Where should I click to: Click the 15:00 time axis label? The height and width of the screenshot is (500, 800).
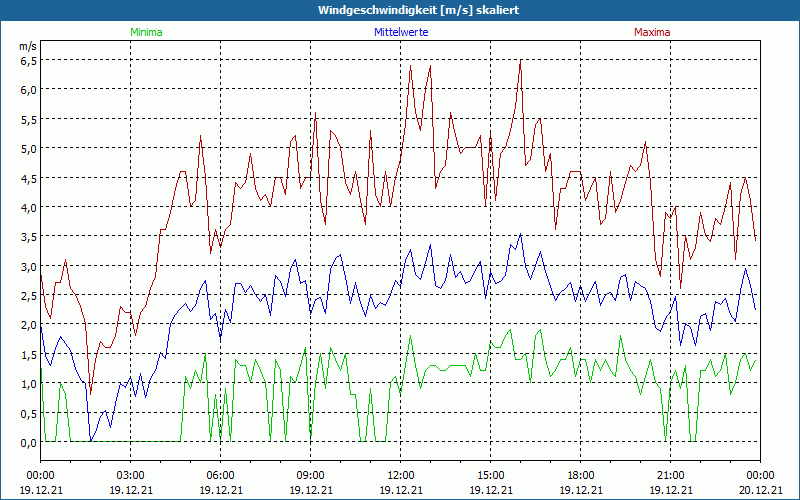tap(491, 476)
